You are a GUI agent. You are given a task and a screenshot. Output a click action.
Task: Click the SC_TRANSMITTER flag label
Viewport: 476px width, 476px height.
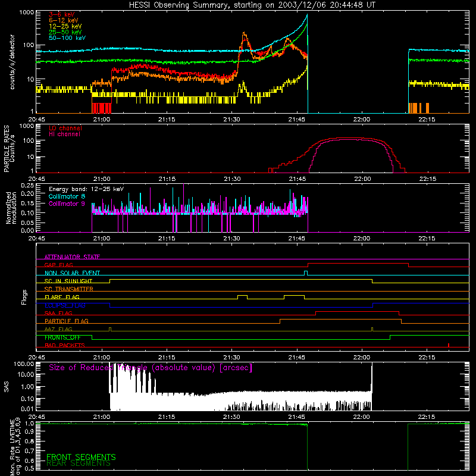68,289
